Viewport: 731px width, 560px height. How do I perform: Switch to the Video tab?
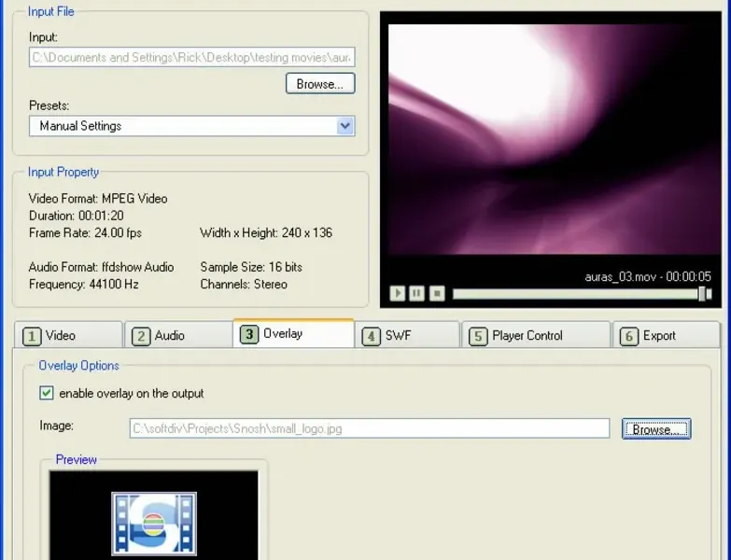click(x=68, y=335)
